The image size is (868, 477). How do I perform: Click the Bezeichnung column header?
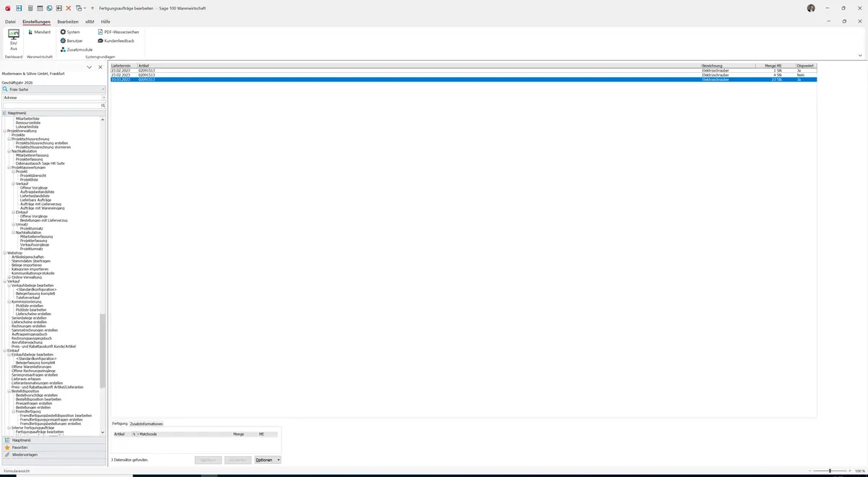point(730,66)
